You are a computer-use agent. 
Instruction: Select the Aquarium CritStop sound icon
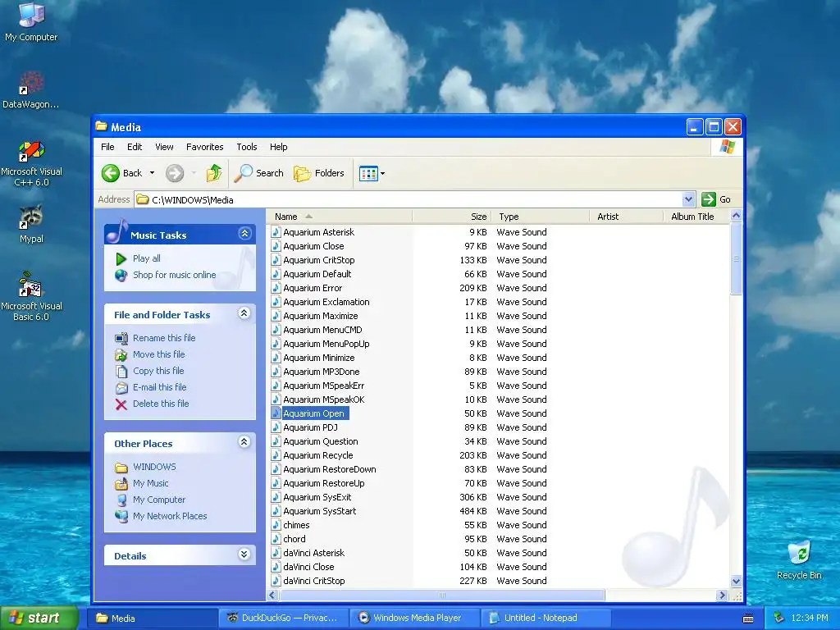[276, 260]
